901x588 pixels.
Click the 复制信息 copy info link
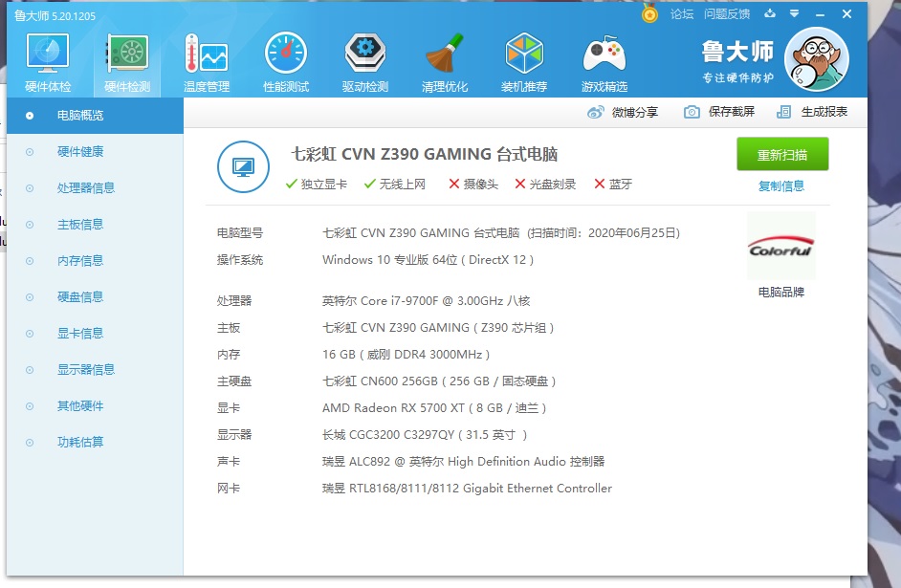point(781,186)
